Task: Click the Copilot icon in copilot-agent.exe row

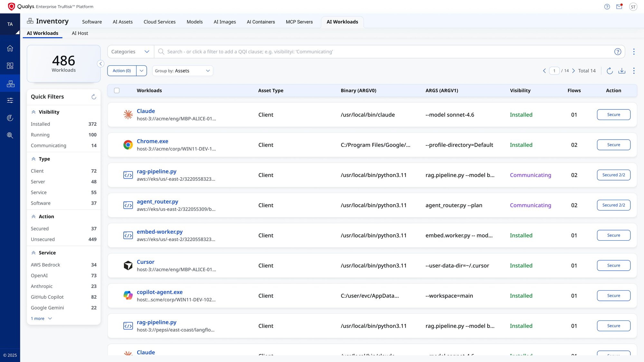Action: coord(128,295)
